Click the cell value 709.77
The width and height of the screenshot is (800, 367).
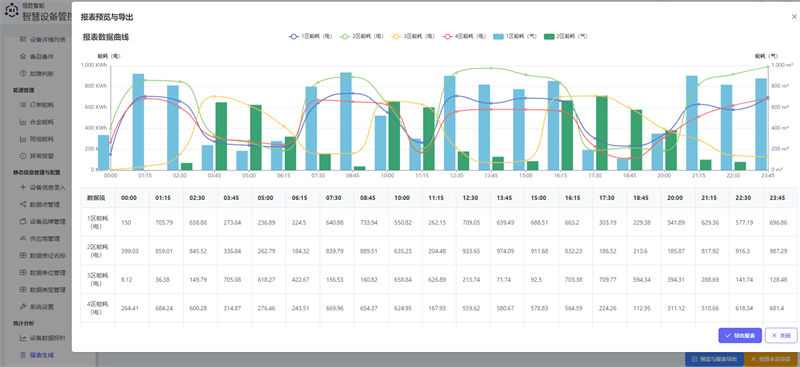click(607, 280)
